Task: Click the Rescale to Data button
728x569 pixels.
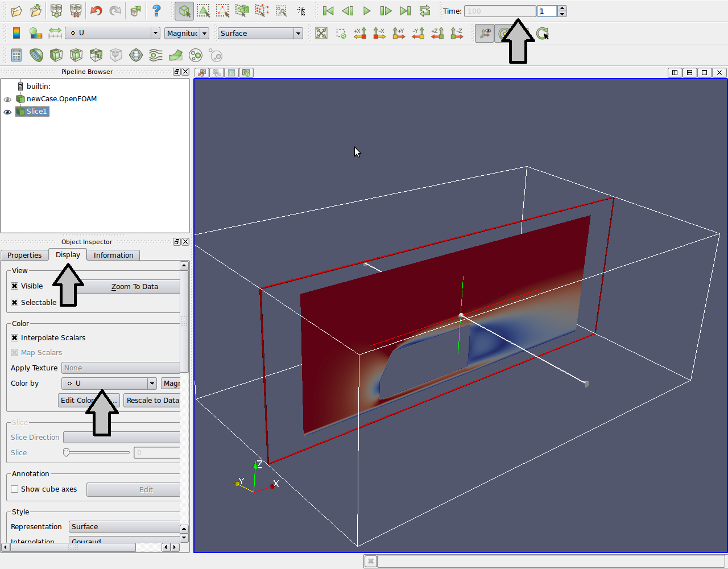Action: (x=152, y=401)
